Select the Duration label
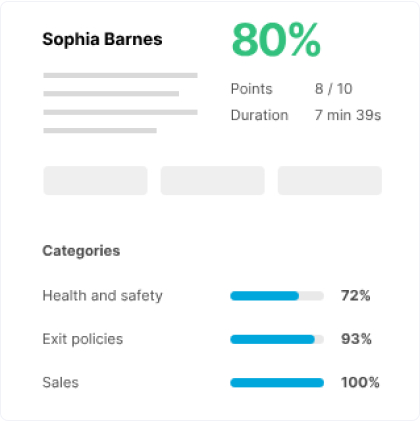Screen dimensions: 420x421 pyautogui.click(x=259, y=115)
